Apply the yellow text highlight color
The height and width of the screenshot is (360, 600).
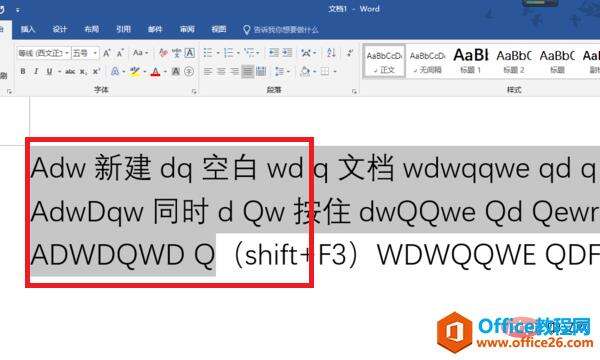click(x=134, y=72)
